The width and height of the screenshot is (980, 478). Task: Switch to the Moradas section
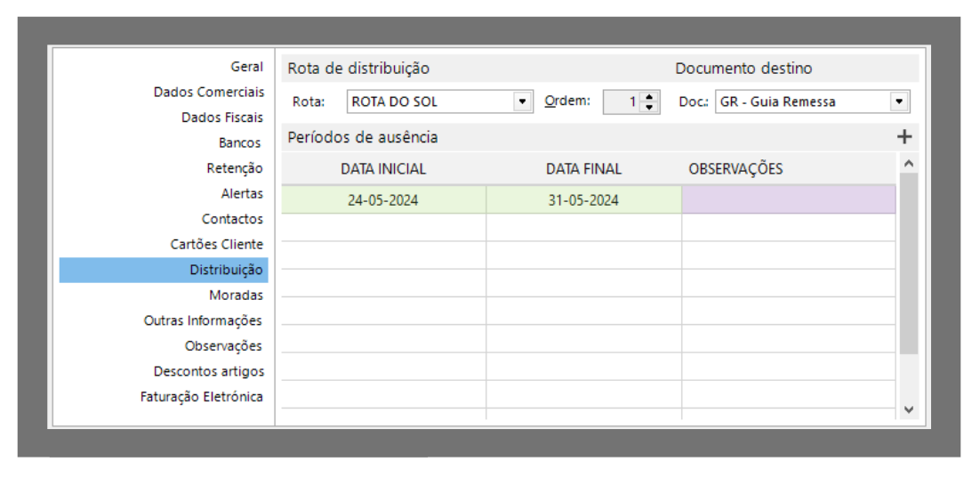tap(236, 295)
